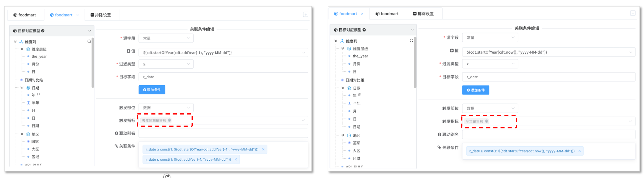Screen dimensions: 644x178
Task: Open the 触发部位 dropdown in the left panel
Action: pyautogui.click(x=166, y=108)
